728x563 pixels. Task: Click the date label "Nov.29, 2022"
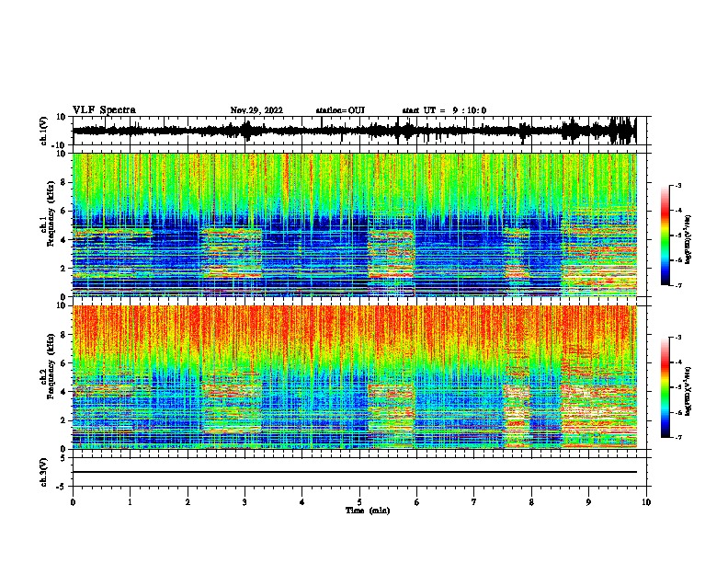(x=256, y=110)
